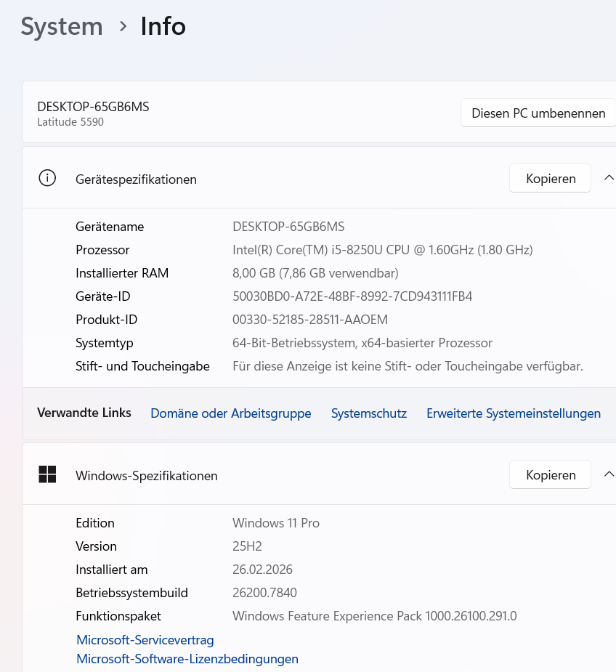Click the Geräte-ID label
Screen dimensions: 616x672
pyautogui.click(x=103, y=296)
